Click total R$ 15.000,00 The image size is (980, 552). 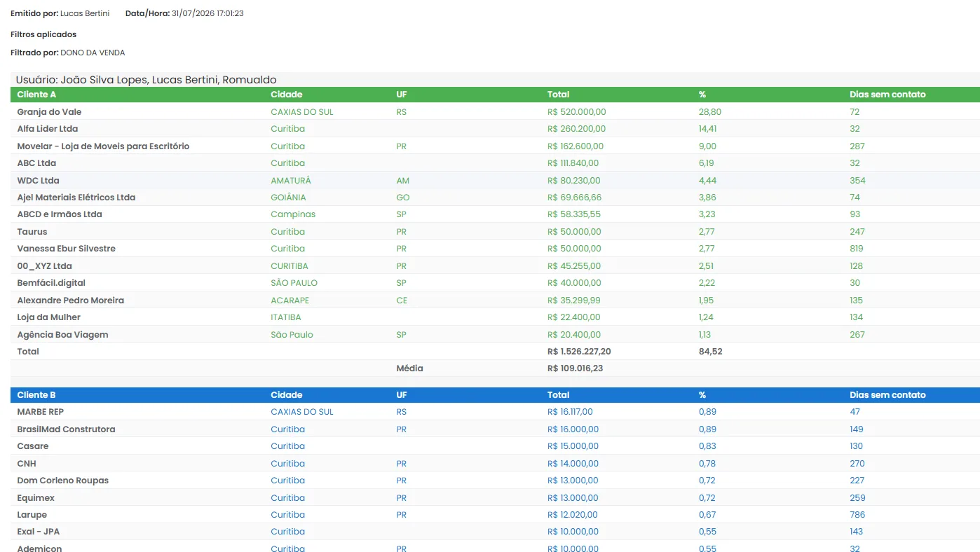click(573, 446)
